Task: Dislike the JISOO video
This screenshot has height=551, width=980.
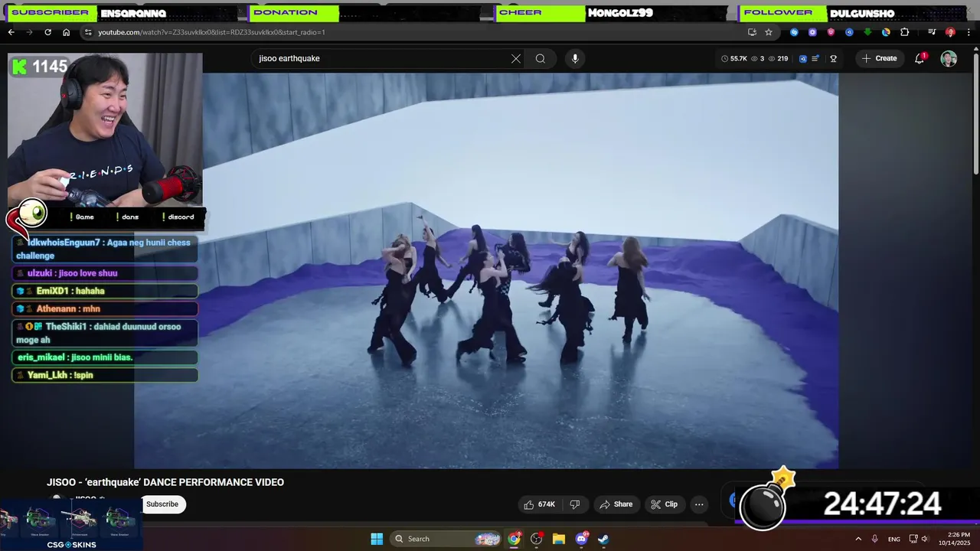Action: (x=575, y=504)
